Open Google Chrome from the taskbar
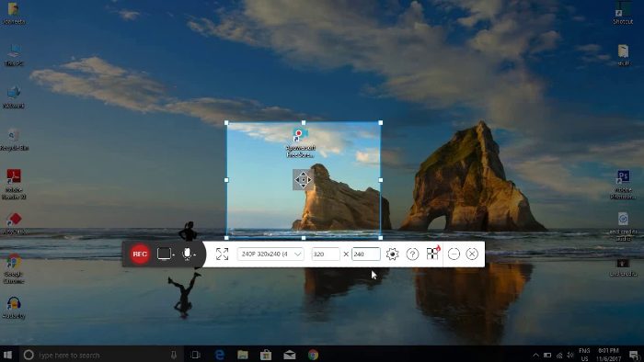Viewport: 644px width, 362px height. pyautogui.click(x=313, y=355)
